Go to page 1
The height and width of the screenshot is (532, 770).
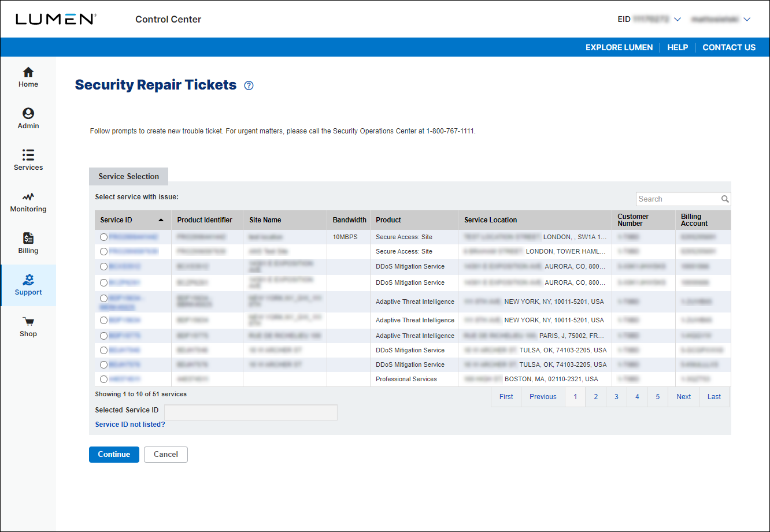[575, 397]
